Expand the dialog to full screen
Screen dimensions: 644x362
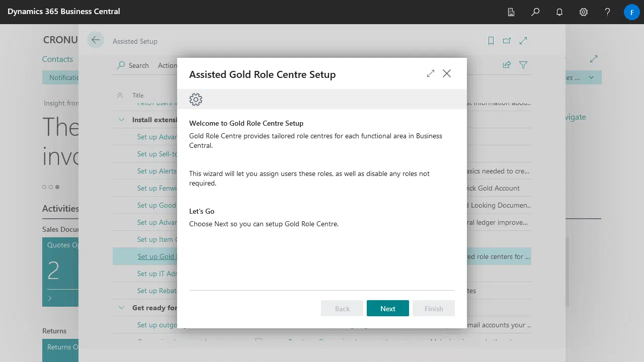pos(430,74)
